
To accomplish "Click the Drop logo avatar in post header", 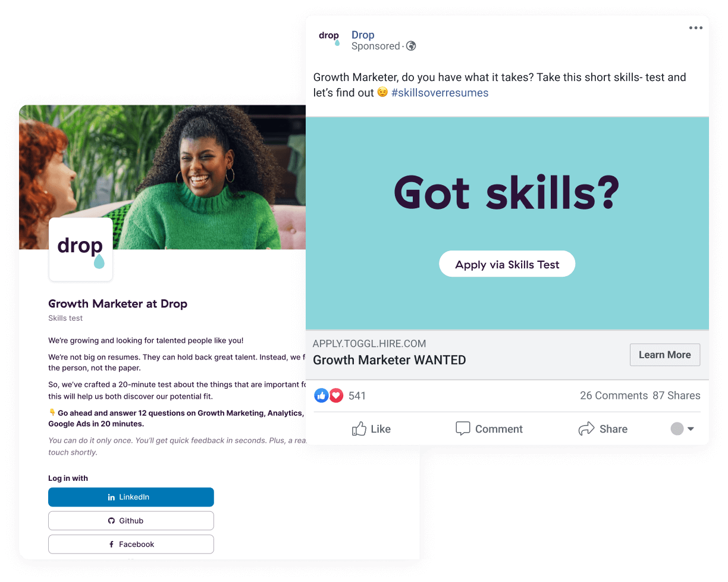I will click(330, 38).
